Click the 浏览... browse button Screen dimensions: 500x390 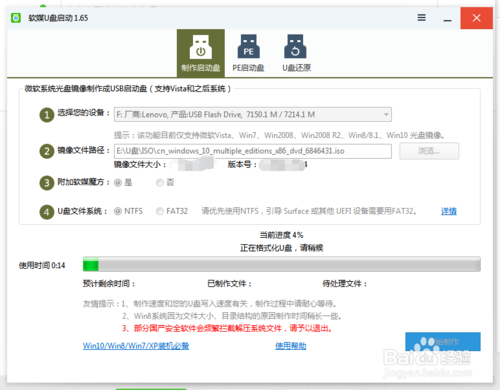pyautogui.click(x=429, y=151)
